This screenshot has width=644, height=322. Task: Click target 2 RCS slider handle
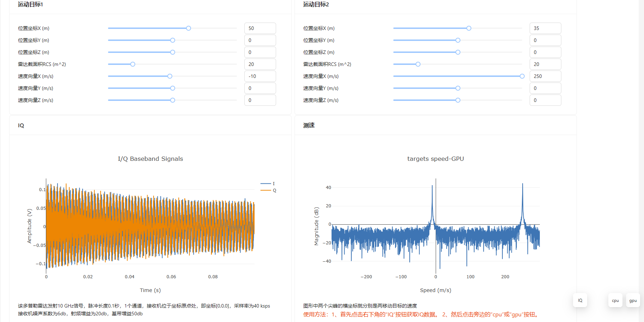[x=418, y=64]
